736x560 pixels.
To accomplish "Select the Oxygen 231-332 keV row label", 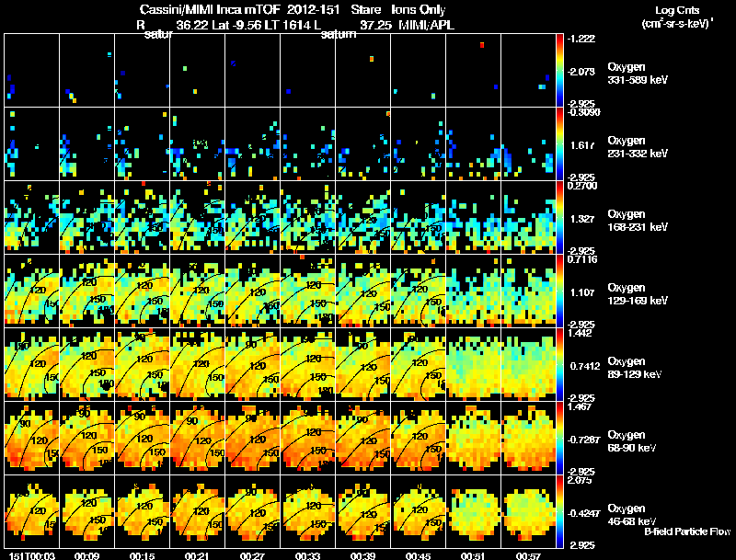I will pyautogui.click(x=638, y=147).
